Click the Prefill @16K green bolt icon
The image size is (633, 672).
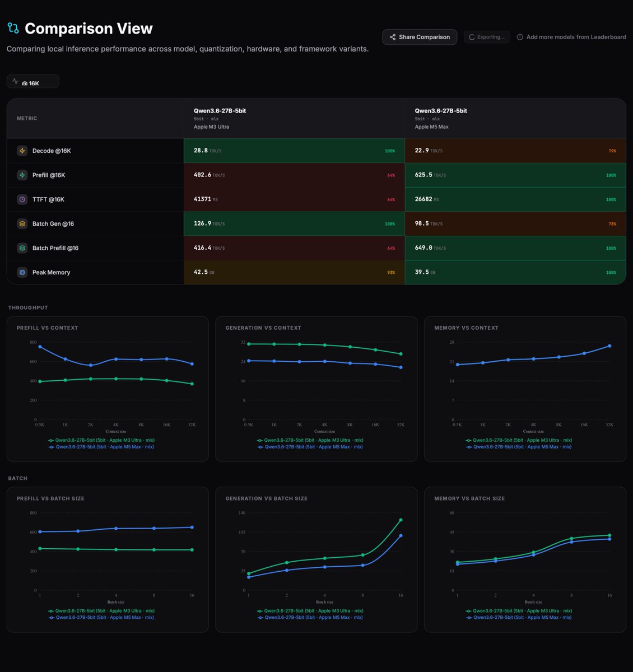click(x=22, y=175)
